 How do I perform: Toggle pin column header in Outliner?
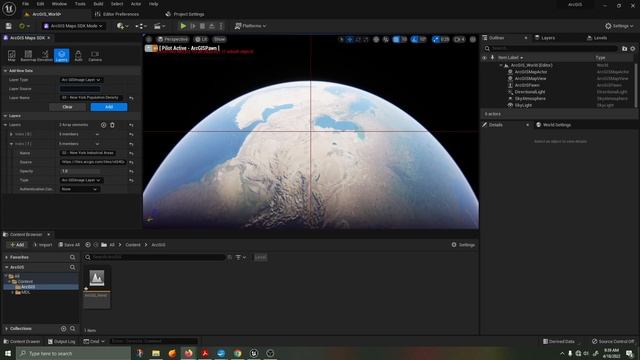(492, 58)
